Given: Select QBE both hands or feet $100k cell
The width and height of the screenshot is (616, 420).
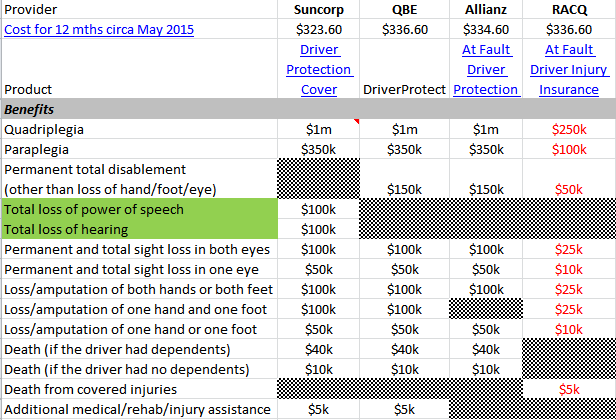Looking at the screenshot, I should coord(405,290).
